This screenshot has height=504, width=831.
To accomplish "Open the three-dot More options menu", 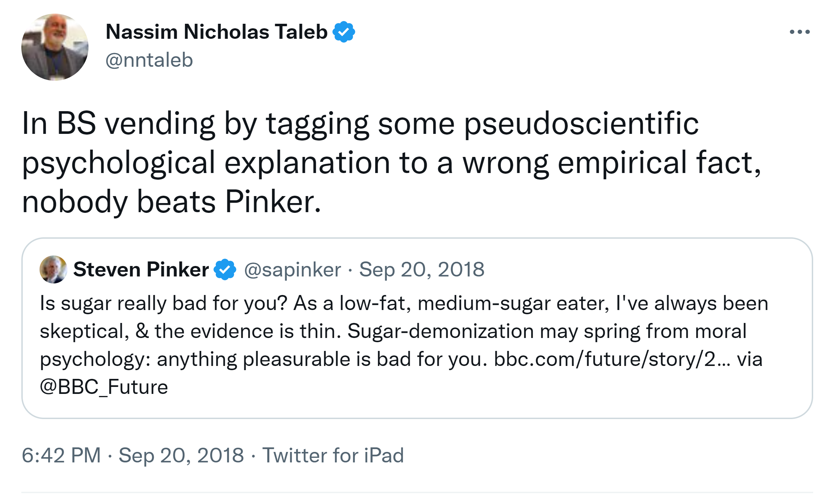I will [x=799, y=32].
